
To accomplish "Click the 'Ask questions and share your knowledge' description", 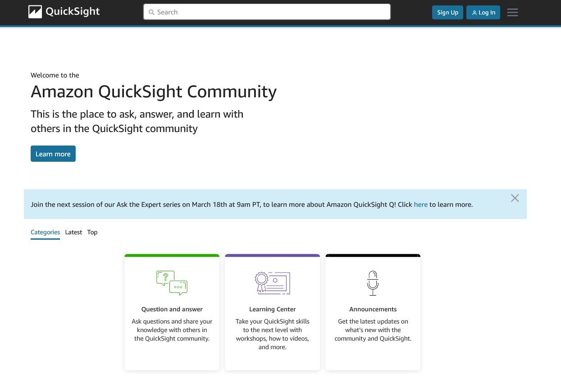I will pyautogui.click(x=172, y=330).
